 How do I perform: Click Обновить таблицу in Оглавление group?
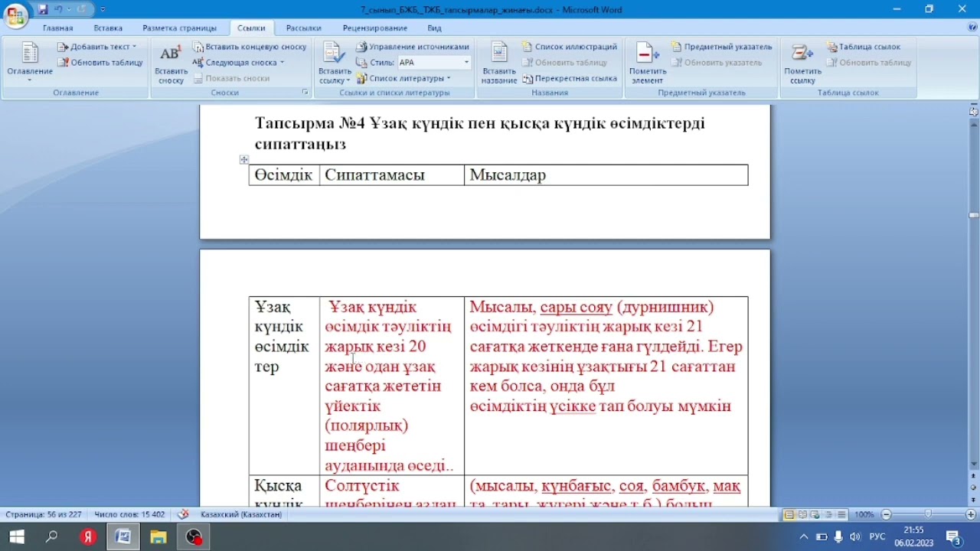pos(100,63)
